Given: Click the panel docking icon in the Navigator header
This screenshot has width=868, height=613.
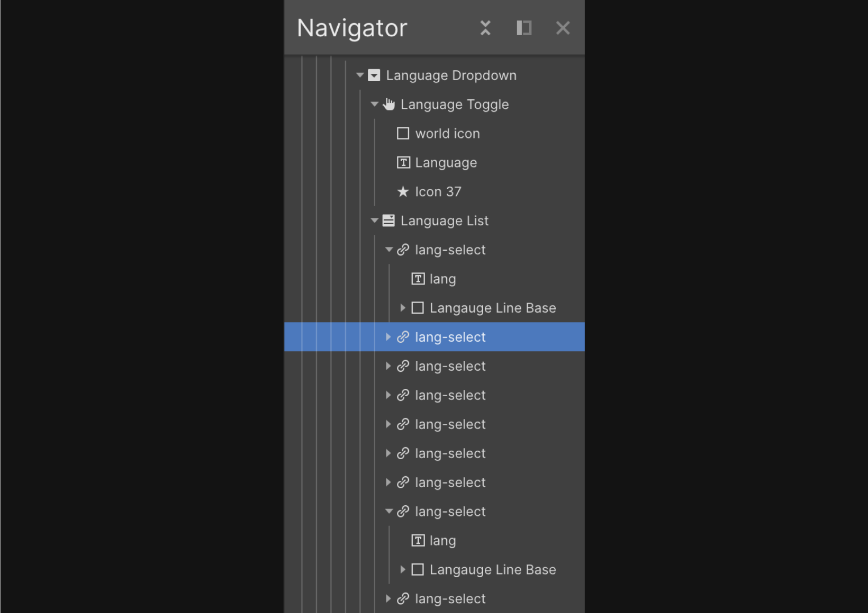Looking at the screenshot, I should [523, 28].
